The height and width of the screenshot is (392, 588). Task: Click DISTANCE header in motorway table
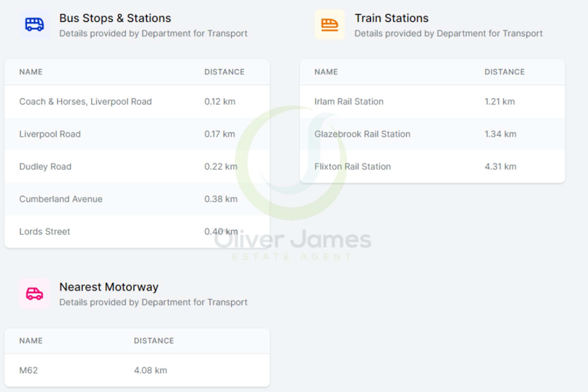coord(154,341)
